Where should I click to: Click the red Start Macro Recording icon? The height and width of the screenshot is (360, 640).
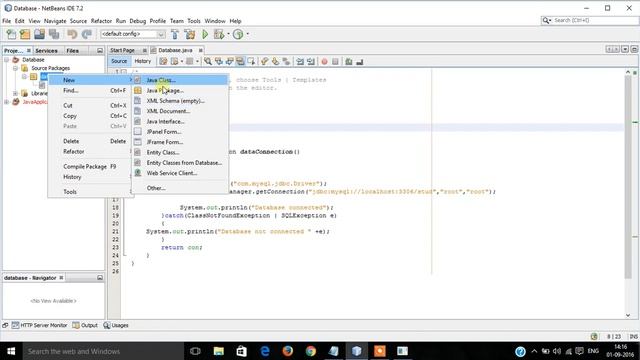tap(324, 62)
